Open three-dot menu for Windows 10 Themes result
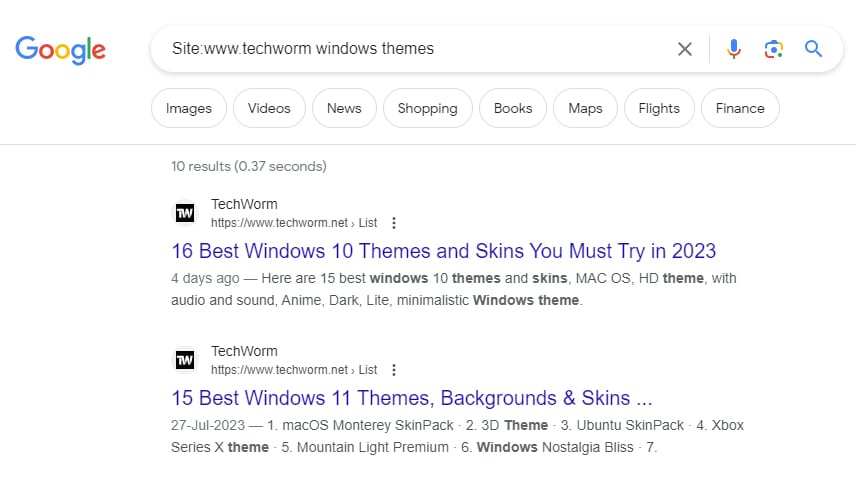The image size is (856, 479). pos(394,223)
